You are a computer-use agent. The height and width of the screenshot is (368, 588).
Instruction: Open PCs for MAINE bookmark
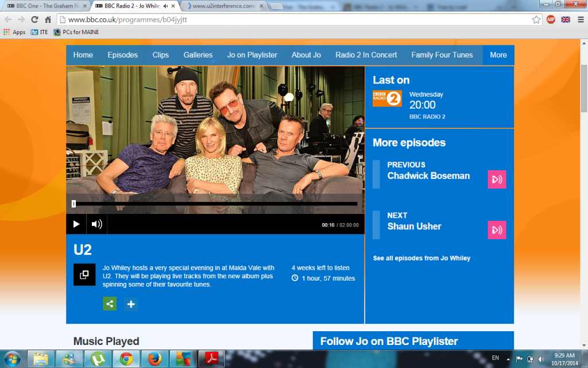(76, 32)
